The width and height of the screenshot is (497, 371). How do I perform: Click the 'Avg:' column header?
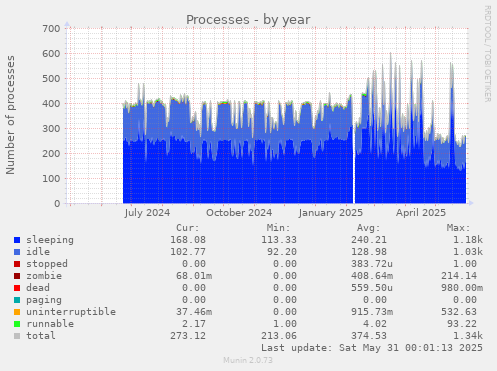pos(369,228)
